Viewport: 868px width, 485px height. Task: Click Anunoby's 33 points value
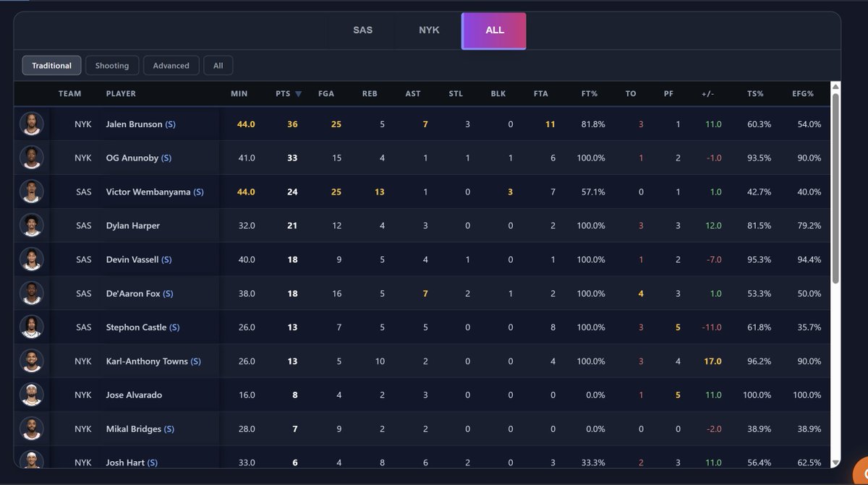tap(292, 158)
